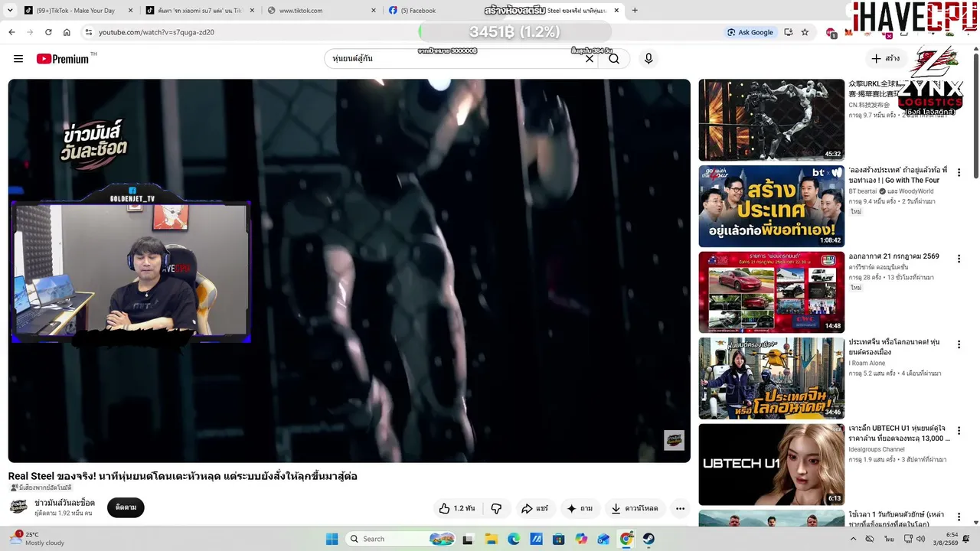Viewport: 980px width, 551px height.
Task: Open the Windows Start menu
Action: (332, 539)
